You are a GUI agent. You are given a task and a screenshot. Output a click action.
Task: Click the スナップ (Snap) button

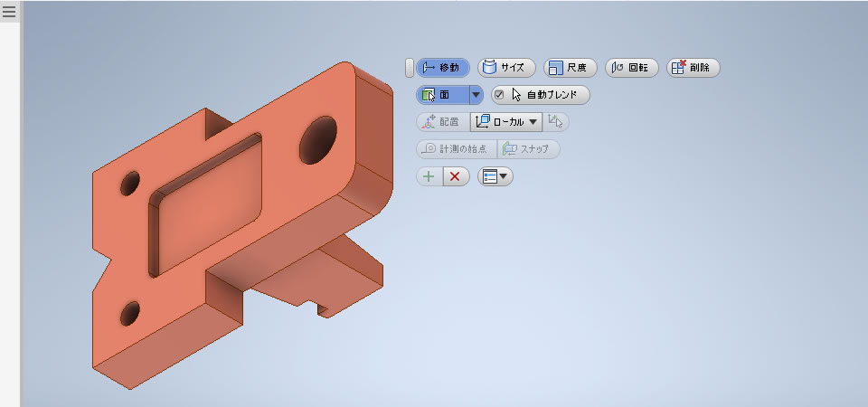point(529,149)
